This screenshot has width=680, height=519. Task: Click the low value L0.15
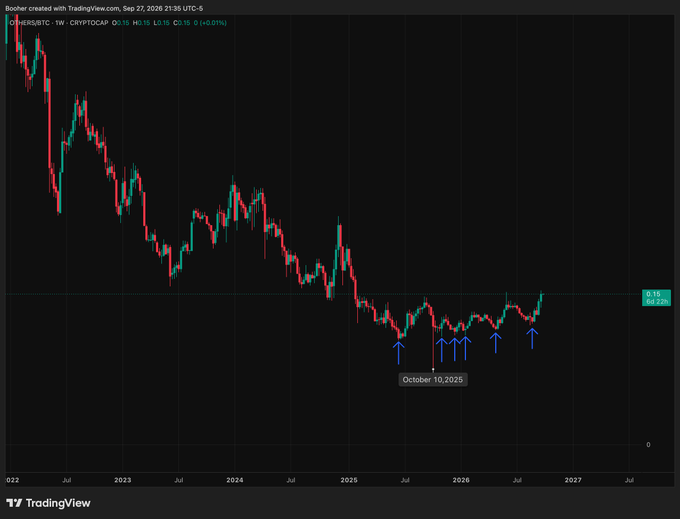[163, 23]
